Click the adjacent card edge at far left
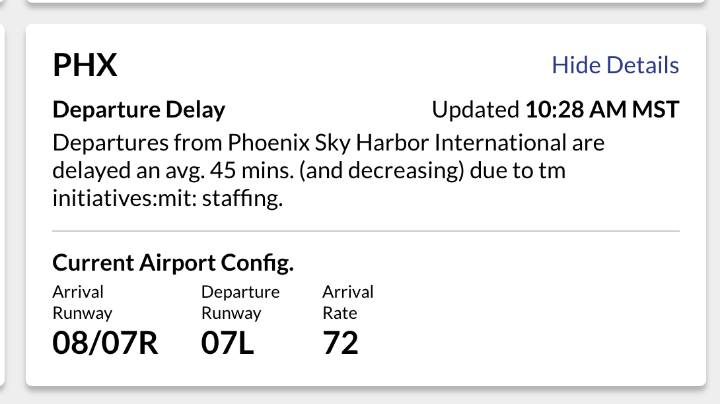720x404 pixels. click(4, 200)
